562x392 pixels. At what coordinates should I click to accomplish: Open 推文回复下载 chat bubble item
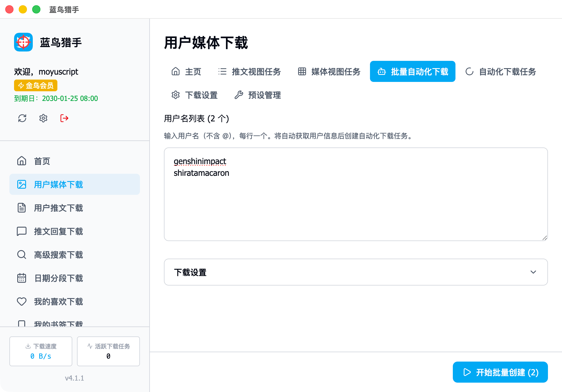point(22,231)
